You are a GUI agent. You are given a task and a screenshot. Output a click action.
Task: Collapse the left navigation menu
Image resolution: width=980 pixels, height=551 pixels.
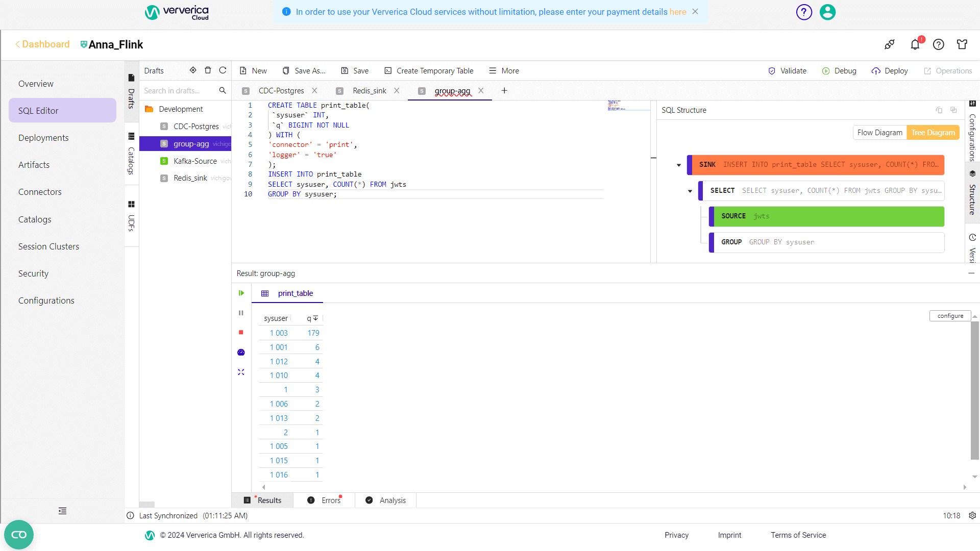click(x=62, y=511)
